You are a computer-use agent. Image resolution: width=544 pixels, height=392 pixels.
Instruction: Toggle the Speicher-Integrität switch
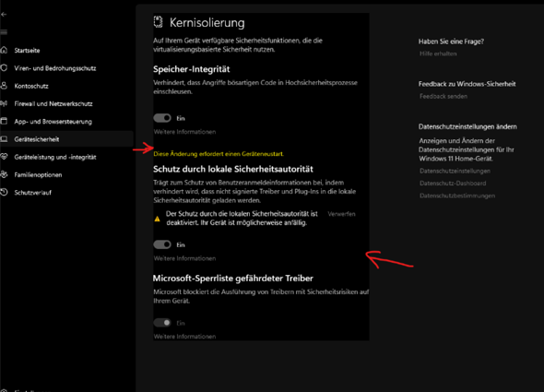click(162, 118)
